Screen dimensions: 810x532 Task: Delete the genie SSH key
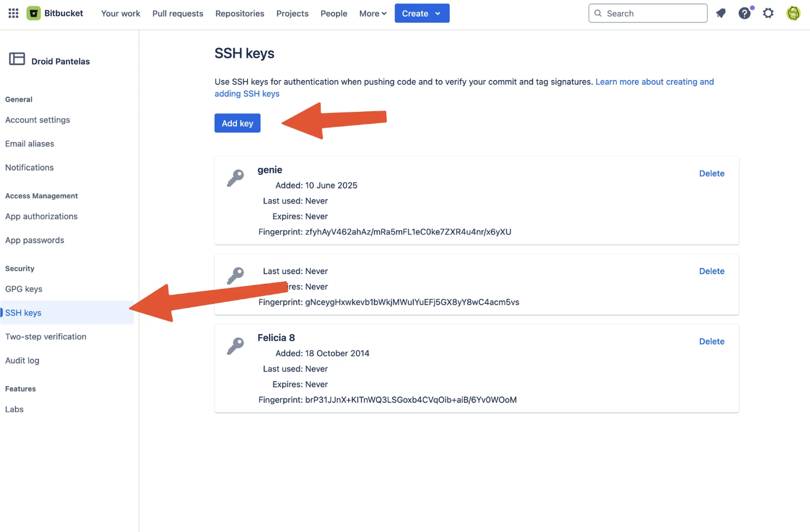711,173
